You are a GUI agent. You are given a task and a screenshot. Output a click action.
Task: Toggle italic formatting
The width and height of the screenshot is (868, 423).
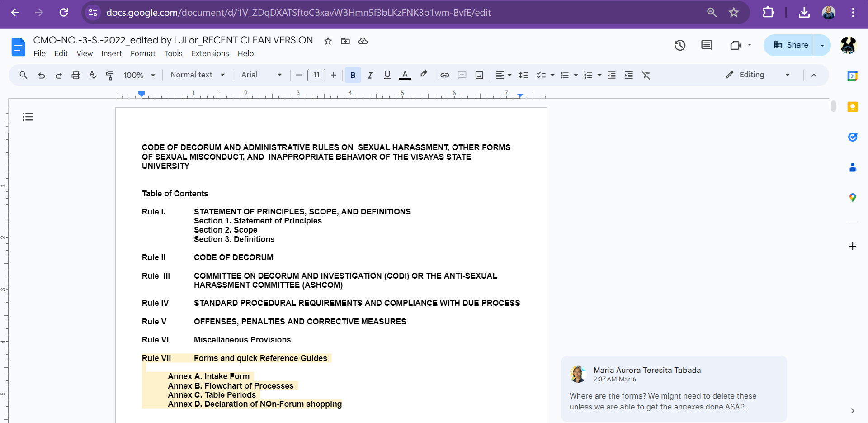(370, 75)
